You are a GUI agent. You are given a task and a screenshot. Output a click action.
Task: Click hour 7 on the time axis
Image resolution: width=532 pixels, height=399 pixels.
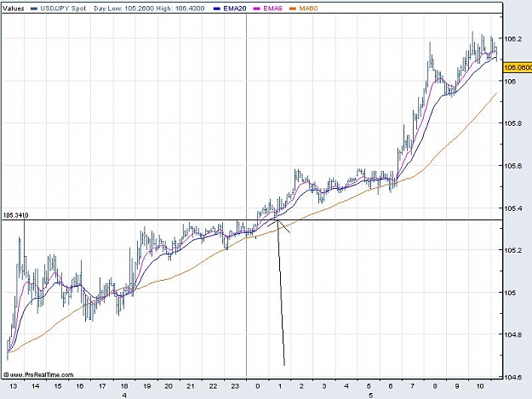click(413, 386)
